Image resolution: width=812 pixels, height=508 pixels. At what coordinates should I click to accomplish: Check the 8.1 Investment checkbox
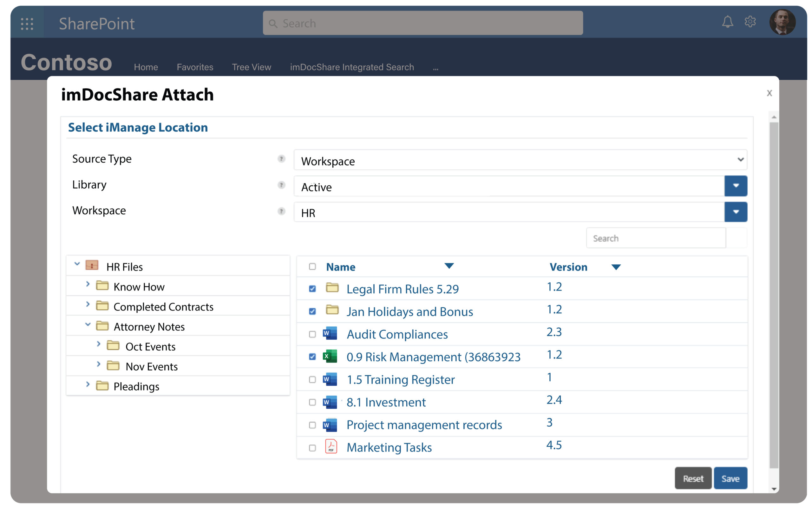[312, 403]
